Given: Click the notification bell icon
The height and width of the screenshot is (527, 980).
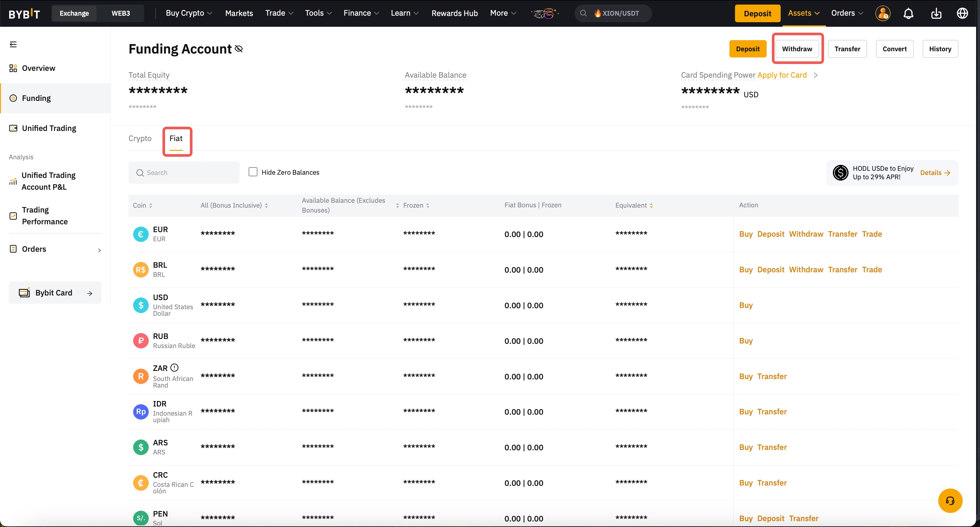Looking at the screenshot, I should coord(908,14).
